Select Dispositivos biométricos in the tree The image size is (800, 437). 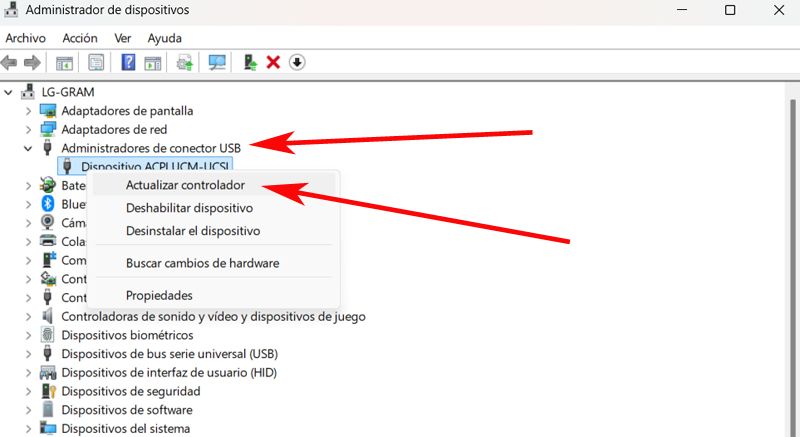point(127,335)
